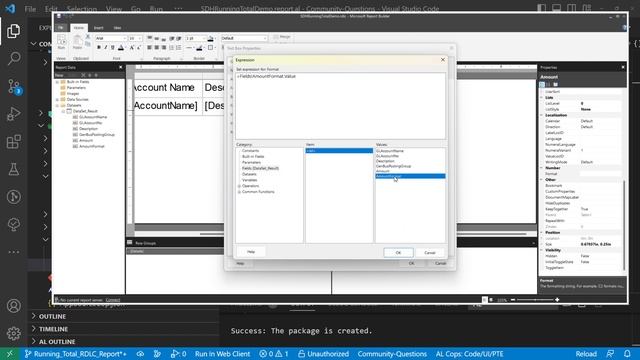
Task: Click the Run button in Report Builder ribbon
Action: (61, 43)
